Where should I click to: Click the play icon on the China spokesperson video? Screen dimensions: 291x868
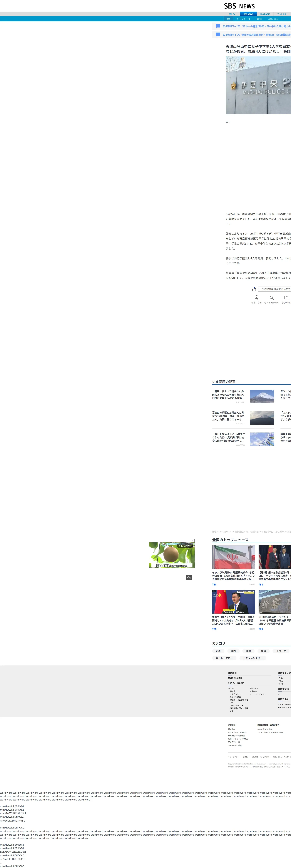pyautogui.click(x=214, y=591)
